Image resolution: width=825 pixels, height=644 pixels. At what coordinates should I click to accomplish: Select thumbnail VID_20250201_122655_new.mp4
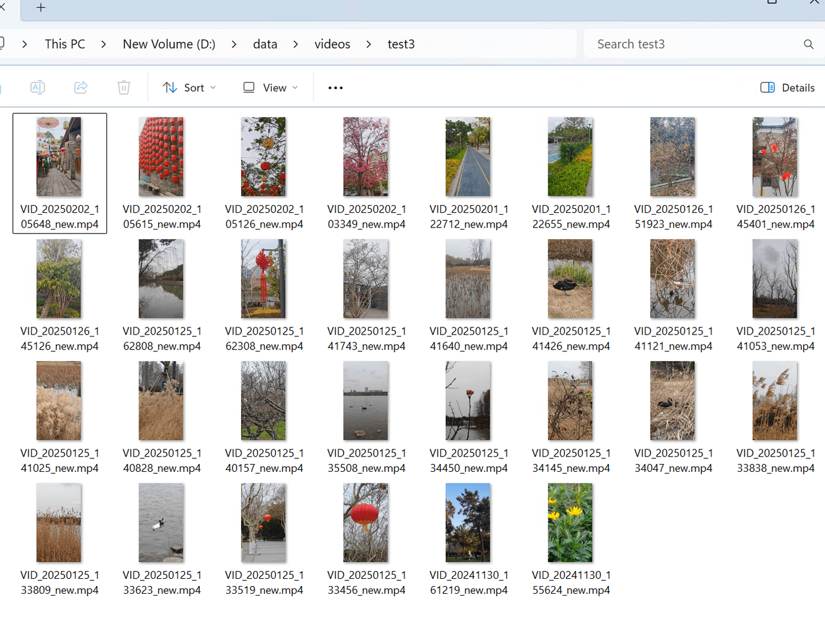(570, 157)
